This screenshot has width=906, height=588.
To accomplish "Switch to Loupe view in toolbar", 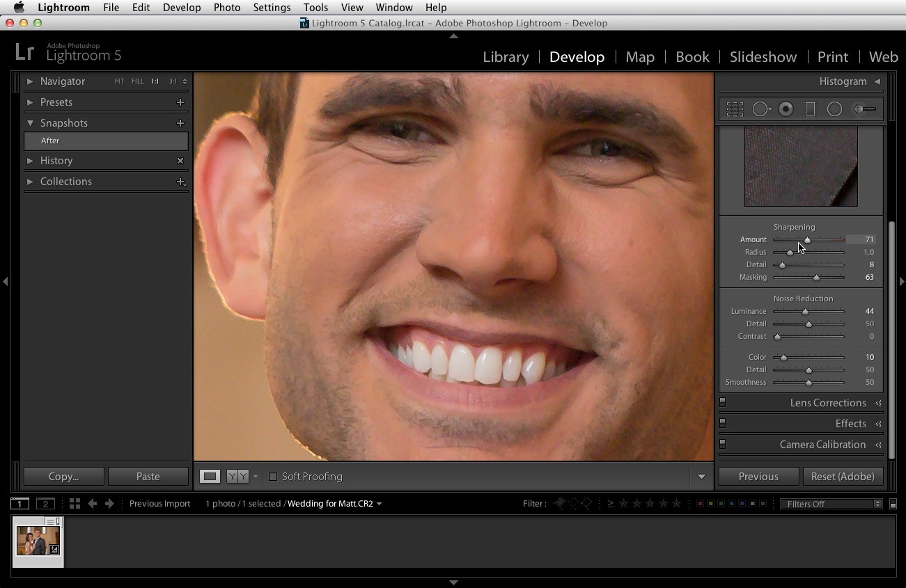I will (210, 477).
